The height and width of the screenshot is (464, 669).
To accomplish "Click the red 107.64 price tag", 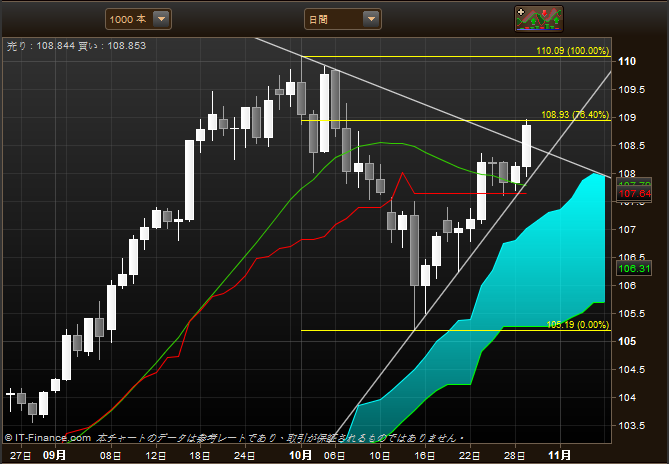I will 634,194.
